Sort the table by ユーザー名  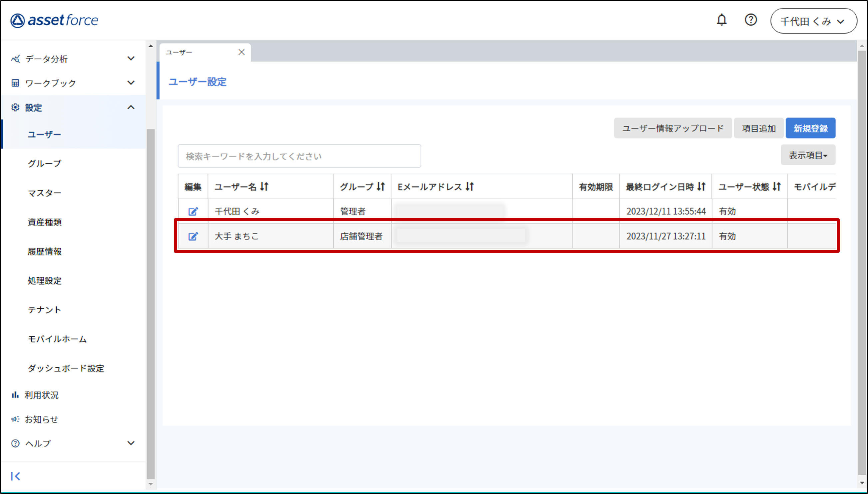264,186
